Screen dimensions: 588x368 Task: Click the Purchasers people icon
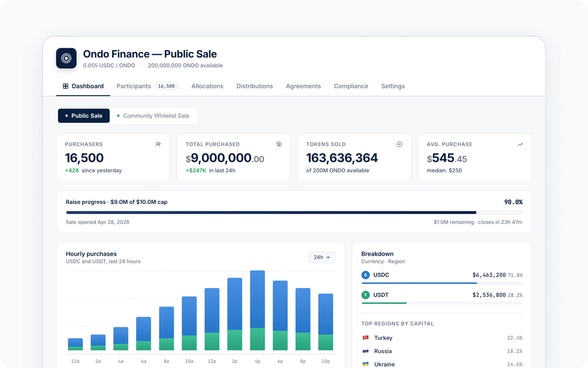point(158,144)
